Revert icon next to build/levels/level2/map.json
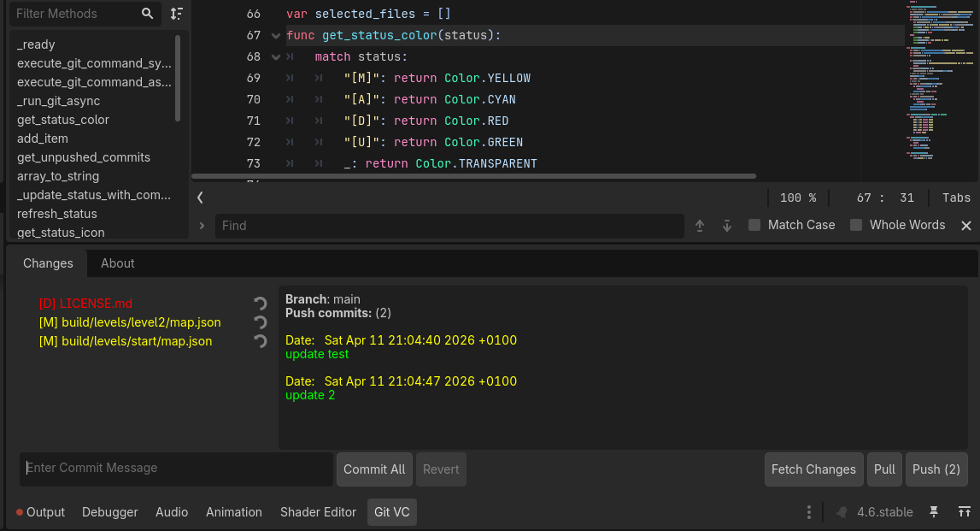980x531 pixels. coord(261,323)
